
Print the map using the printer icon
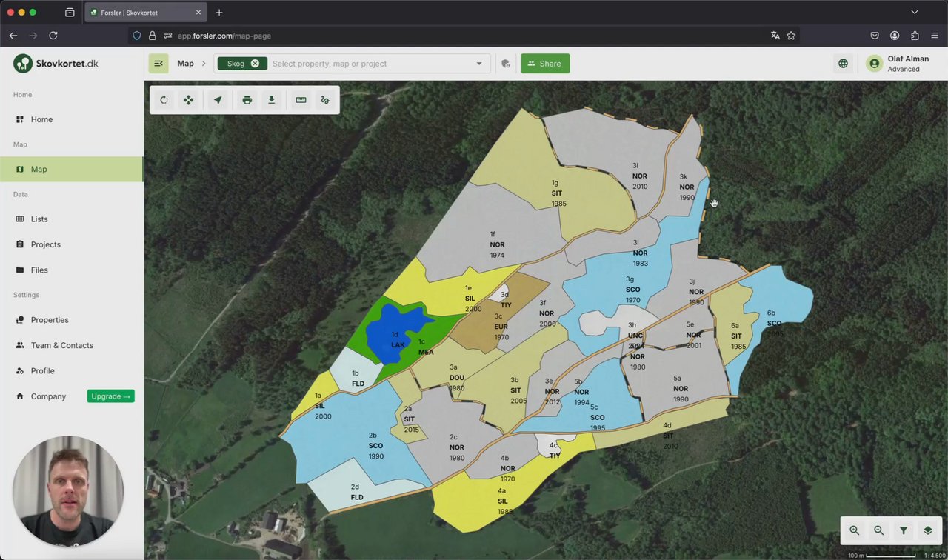click(247, 100)
